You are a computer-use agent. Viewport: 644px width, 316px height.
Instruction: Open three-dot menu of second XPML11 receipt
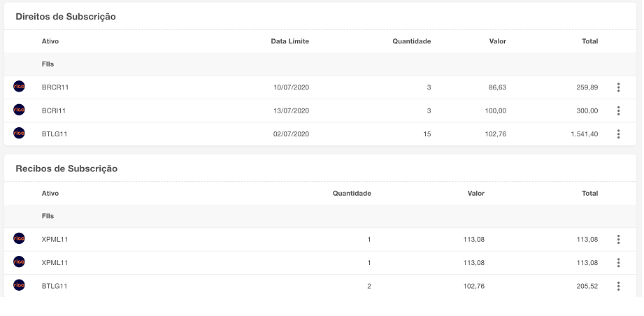pyautogui.click(x=618, y=263)
